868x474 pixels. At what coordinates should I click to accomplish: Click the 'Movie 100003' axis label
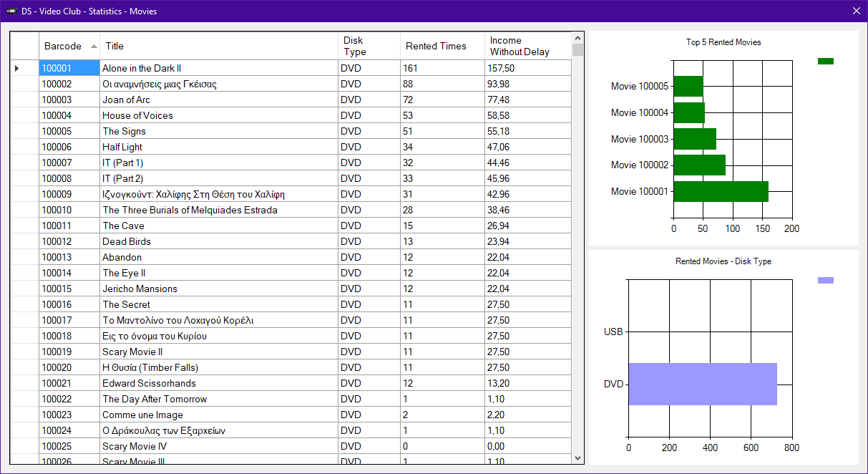tap(640, 139)
